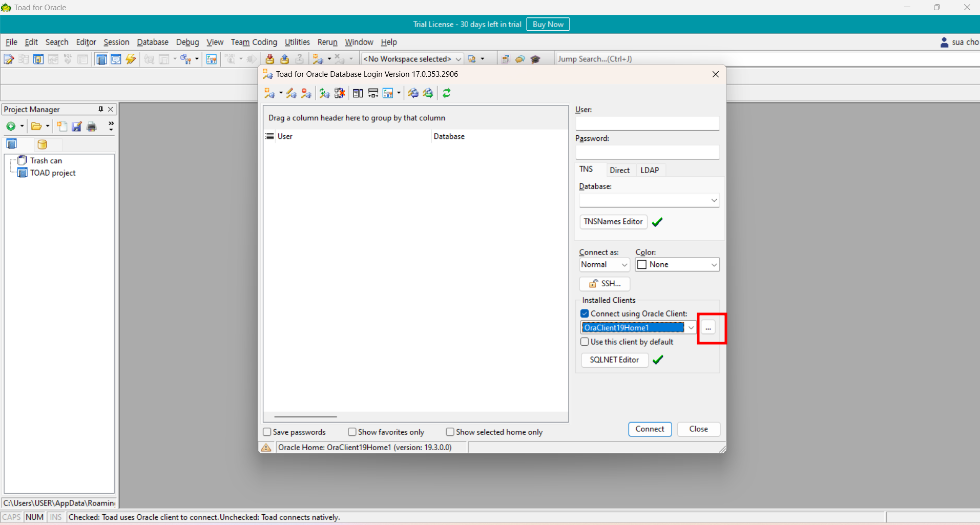Open the Team Coding menu
Screen dimensions: 980x525
coord(254,42)
